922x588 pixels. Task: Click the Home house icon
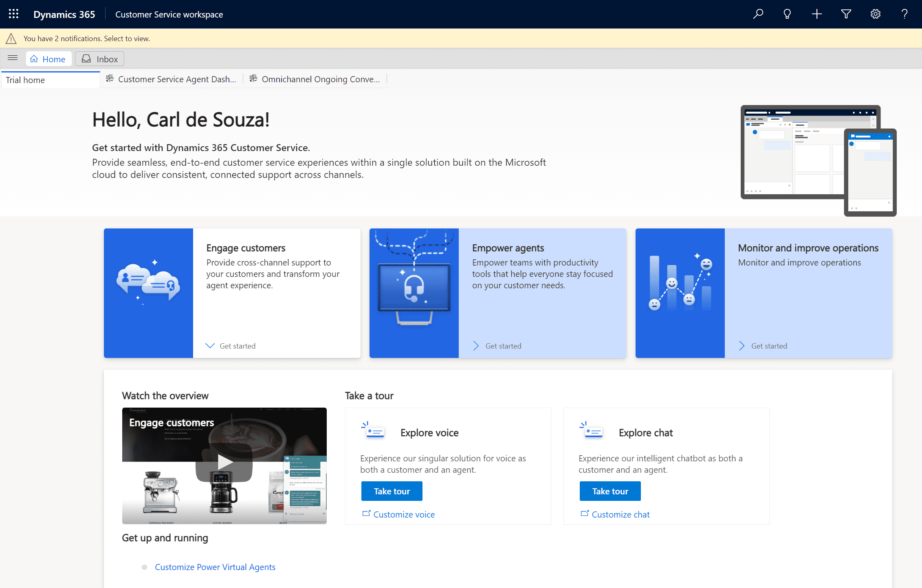pyautogui.click(x=34, y=59)
